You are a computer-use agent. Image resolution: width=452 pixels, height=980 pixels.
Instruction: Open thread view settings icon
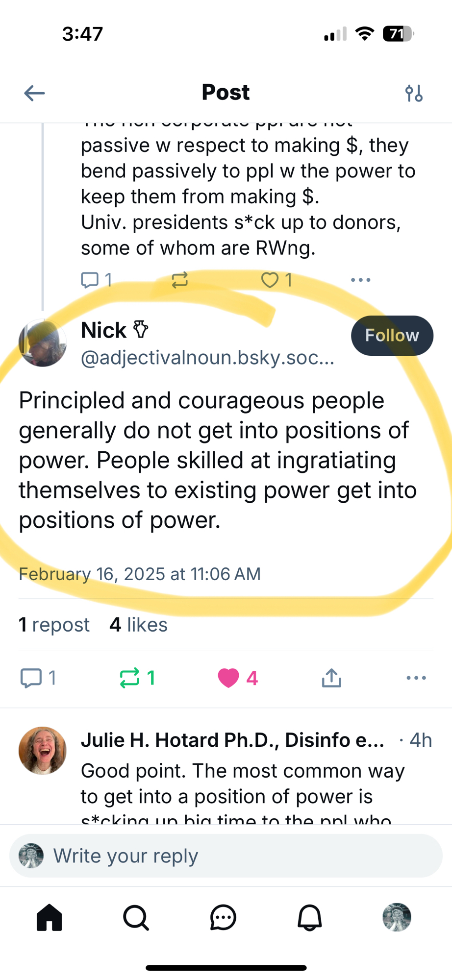414,93
